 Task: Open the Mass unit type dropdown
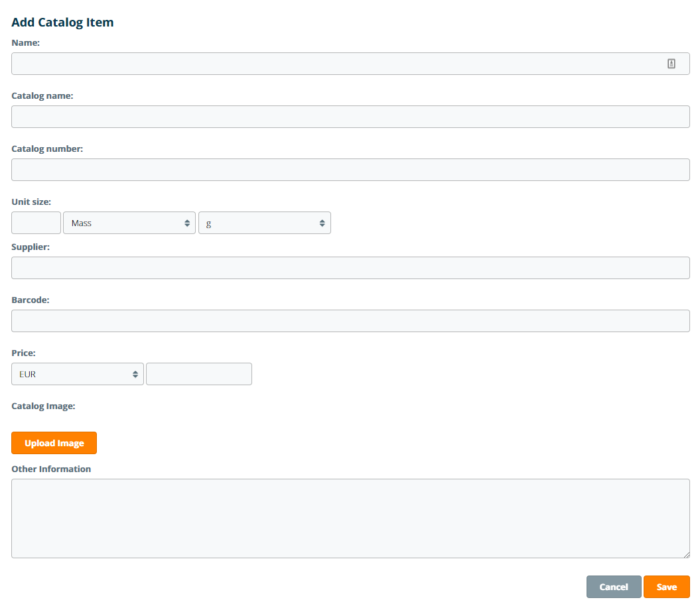tap(129, 223)
